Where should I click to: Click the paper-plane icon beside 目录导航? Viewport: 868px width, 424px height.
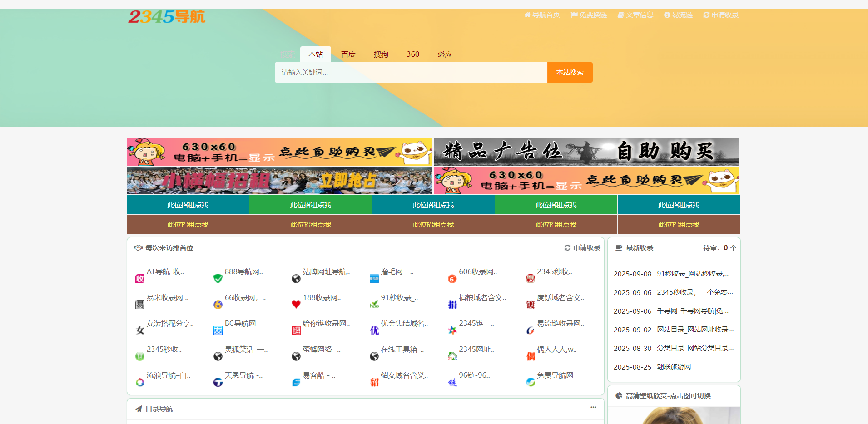139,409
